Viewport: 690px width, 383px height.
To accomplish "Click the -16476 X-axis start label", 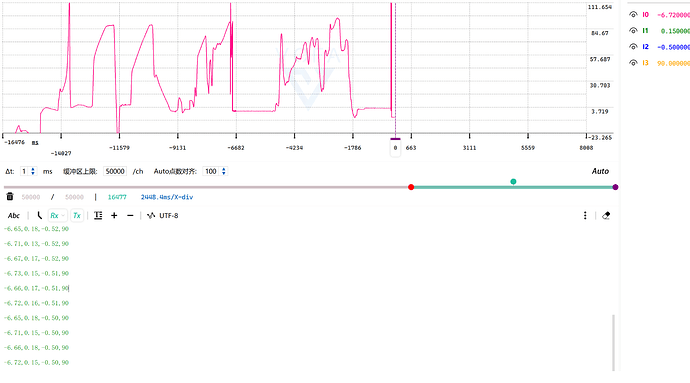I will pos(14,142).
